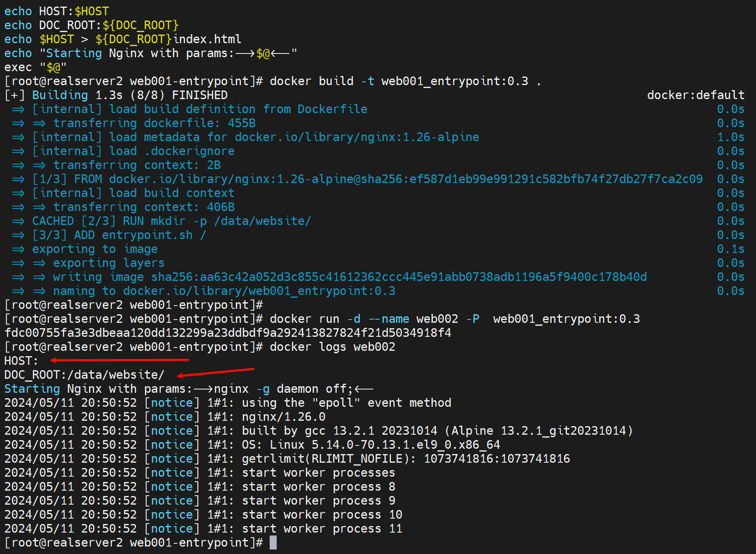Click the 1.0s timing for load metadata

click(730, 137)
